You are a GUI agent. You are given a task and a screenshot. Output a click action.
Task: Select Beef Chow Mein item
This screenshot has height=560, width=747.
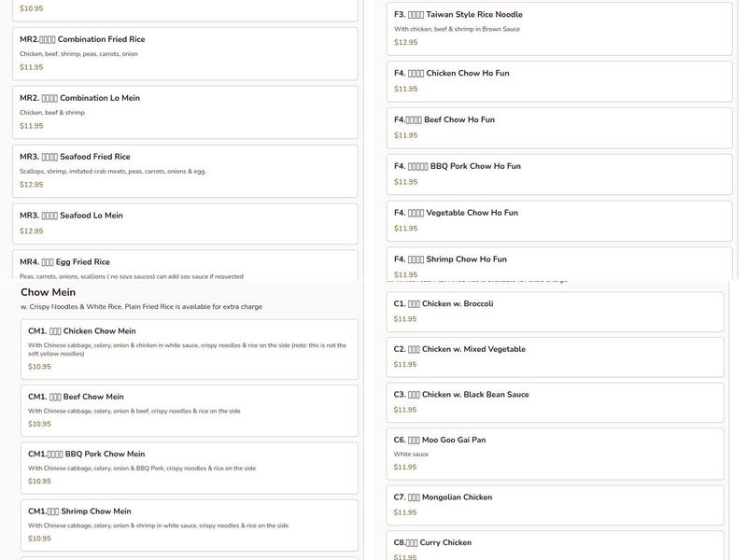pyautogui.click(x=189, y=410)
